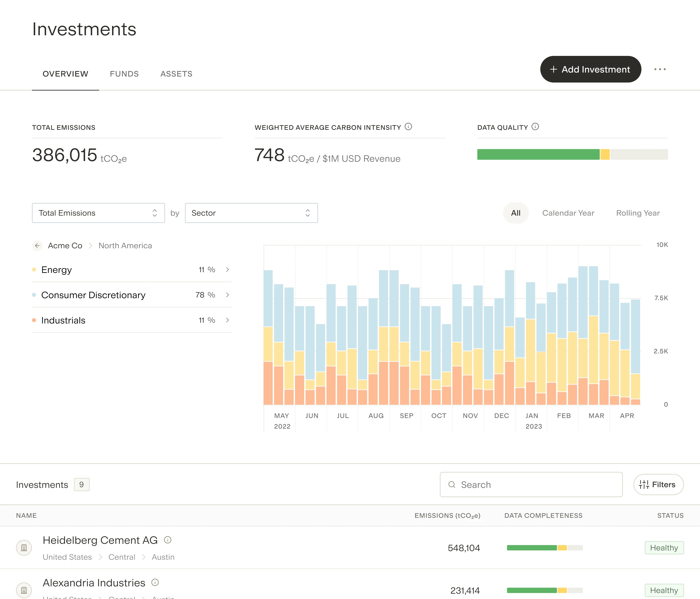Click the Heidelberg Cement AG info icon
700x599 pixels.
[167, 540]
